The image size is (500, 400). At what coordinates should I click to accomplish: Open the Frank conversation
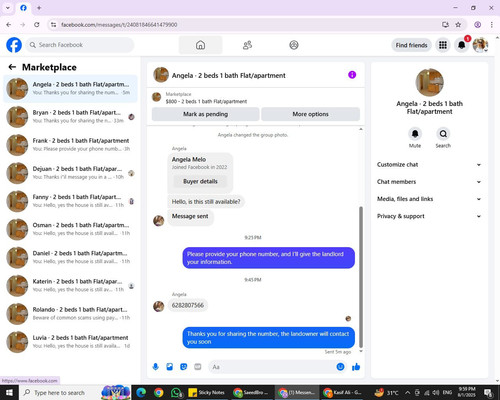click(70, 145)
